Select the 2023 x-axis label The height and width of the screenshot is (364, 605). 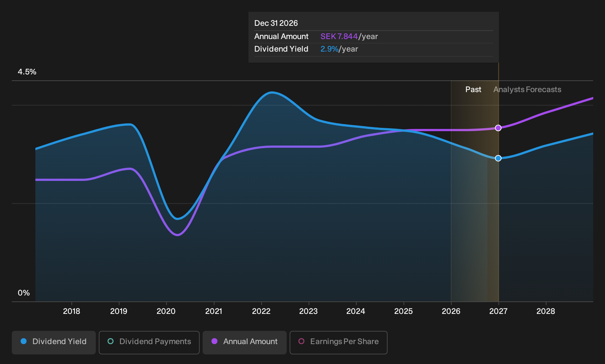click(308, 311)
